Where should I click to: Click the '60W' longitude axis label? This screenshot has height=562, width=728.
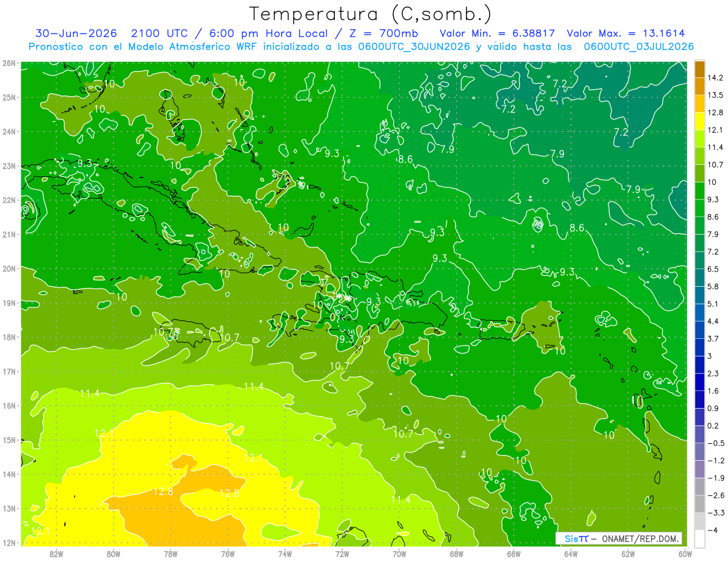pos(685,554)
